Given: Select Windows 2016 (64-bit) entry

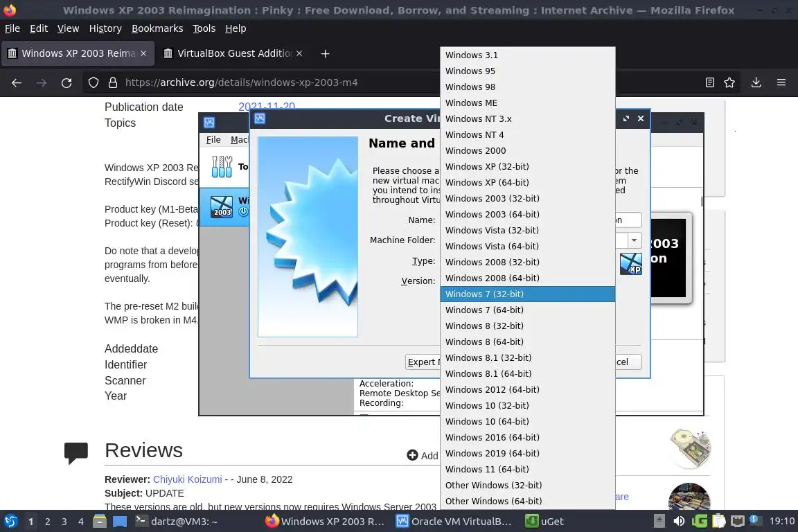Looking at the screenshot, I should (x=527, y=437).
